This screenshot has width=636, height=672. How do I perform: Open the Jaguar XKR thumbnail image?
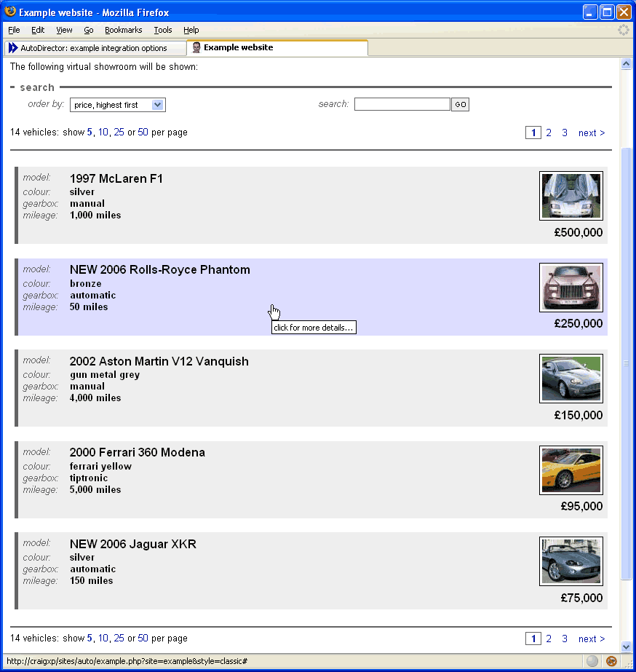point(571,561)
